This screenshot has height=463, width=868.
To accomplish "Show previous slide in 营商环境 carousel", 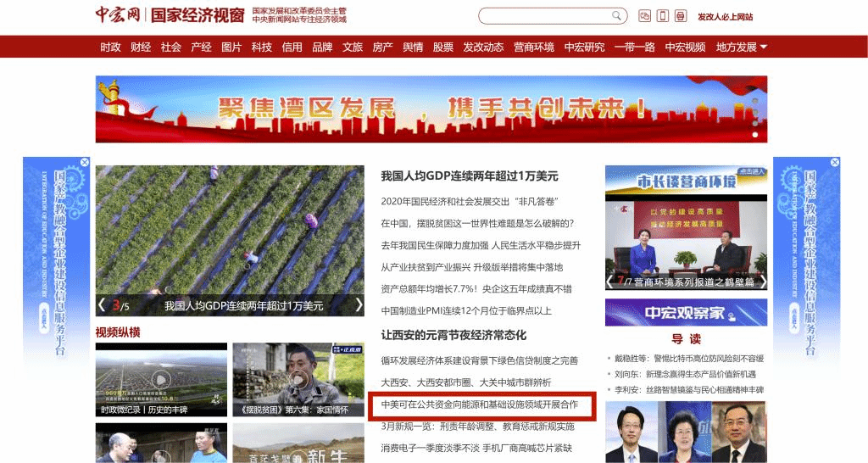I will [x=610, y=282].
